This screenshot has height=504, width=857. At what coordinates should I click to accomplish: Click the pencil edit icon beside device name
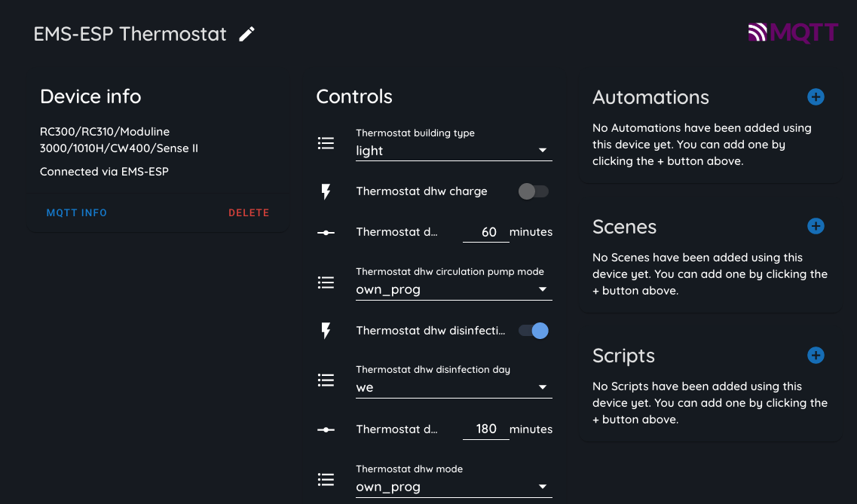coord(247,34)
